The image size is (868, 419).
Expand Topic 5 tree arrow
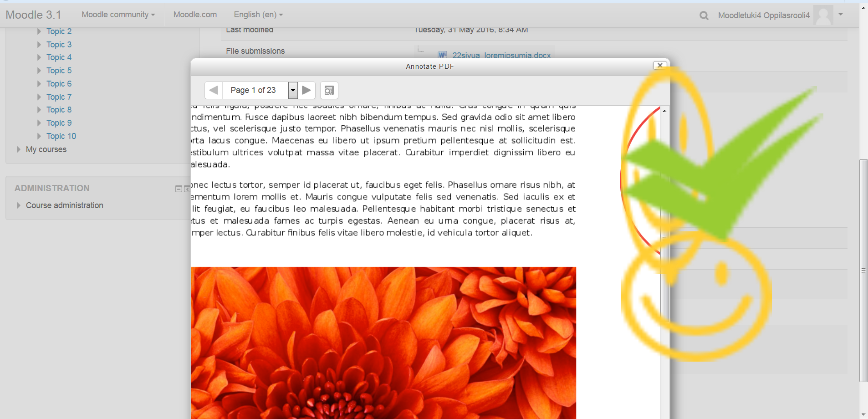coord(39,71)
